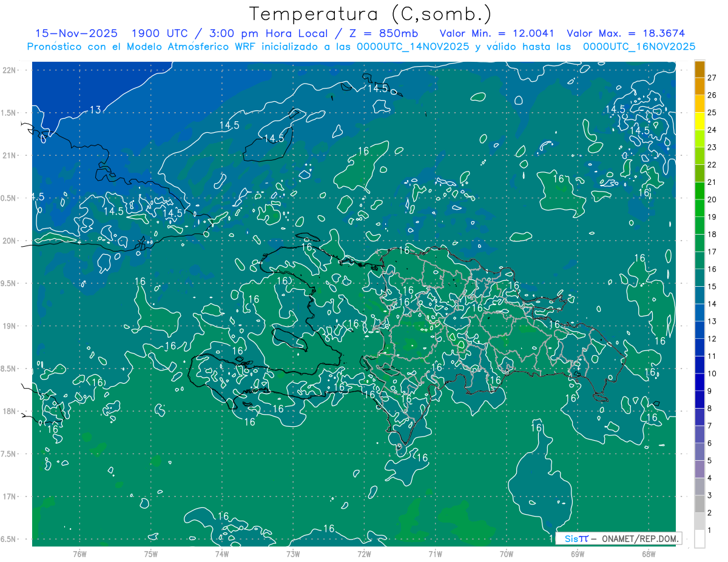Click color scale value '10'
The width and height of the screenshot is (728, 562).
712,373
